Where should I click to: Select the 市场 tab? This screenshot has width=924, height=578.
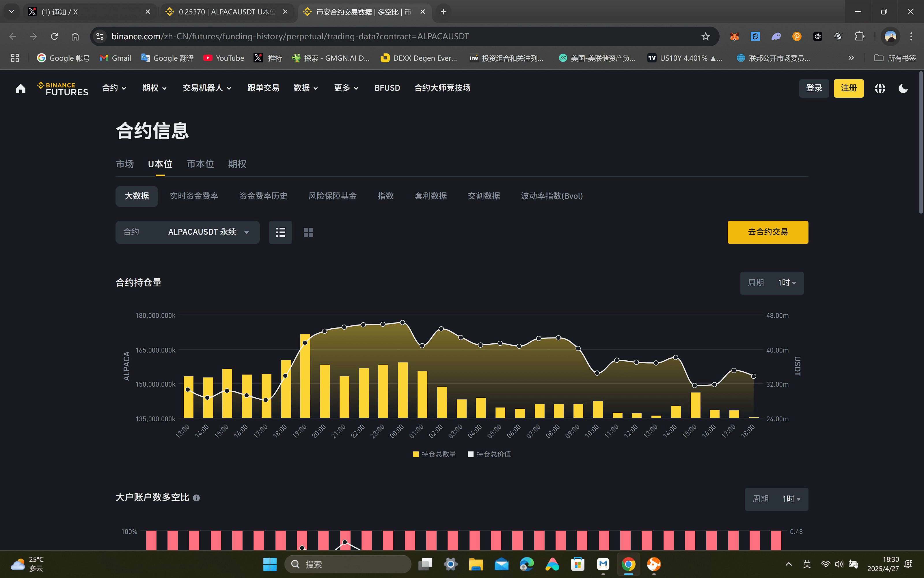pyautogui.click(x=125, y=164)
